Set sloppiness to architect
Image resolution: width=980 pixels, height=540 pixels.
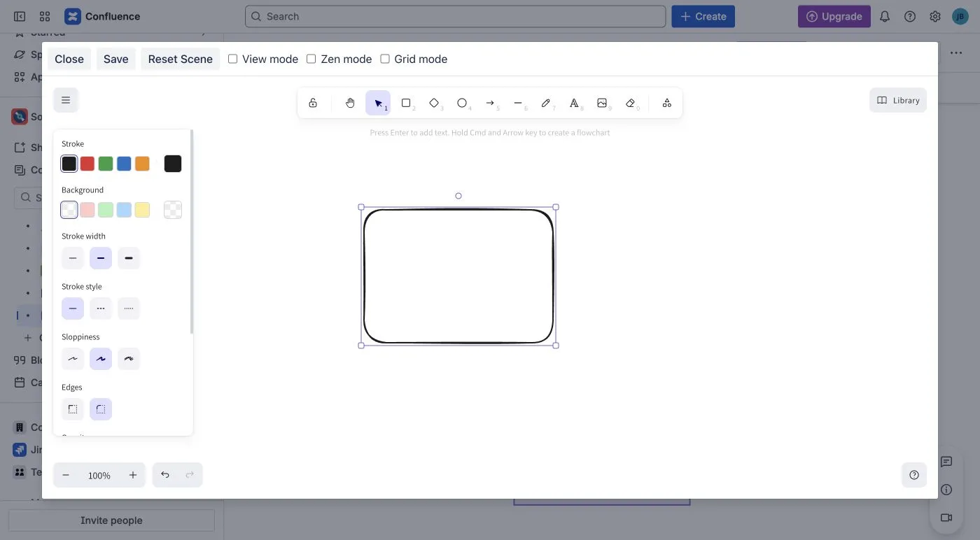[x=73, y=359]
